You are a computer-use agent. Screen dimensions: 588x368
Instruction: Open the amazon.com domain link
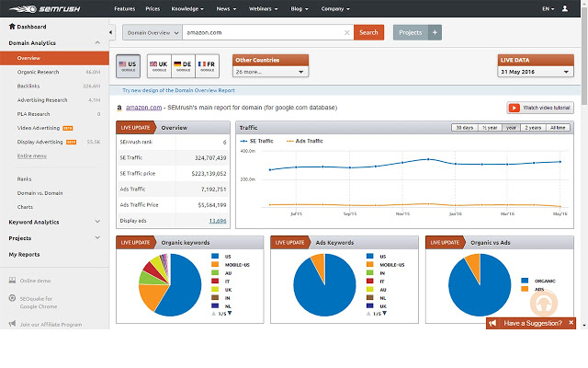[143, 108]
